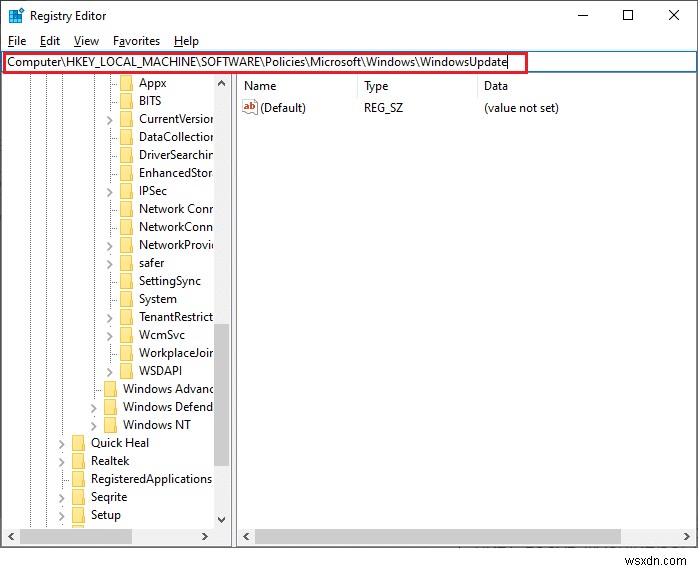Click the '(value not set)' data cell

[521, 108]
